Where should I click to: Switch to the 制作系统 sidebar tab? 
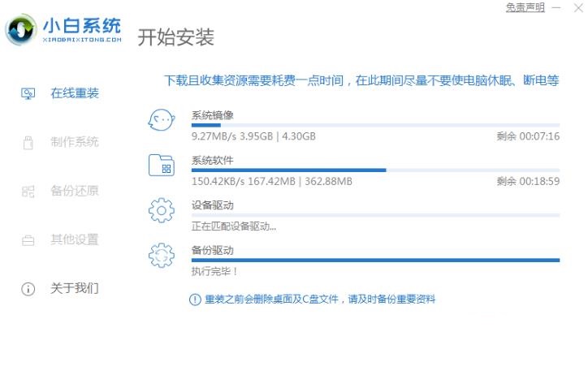75,142
